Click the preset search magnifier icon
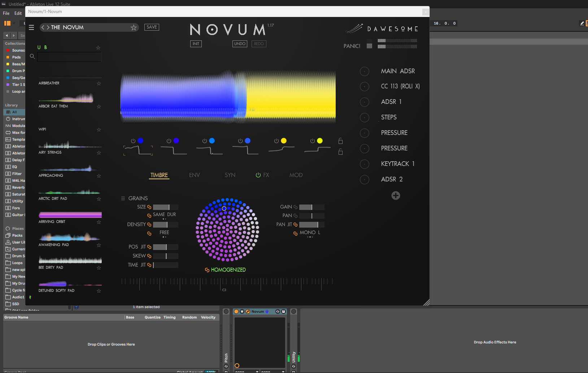This screenshot has height=373, width=588. [32, 56]
